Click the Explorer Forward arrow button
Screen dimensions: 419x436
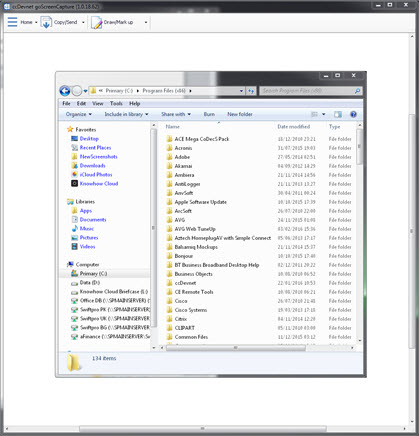pyautogui.click(x=77, y=91)
